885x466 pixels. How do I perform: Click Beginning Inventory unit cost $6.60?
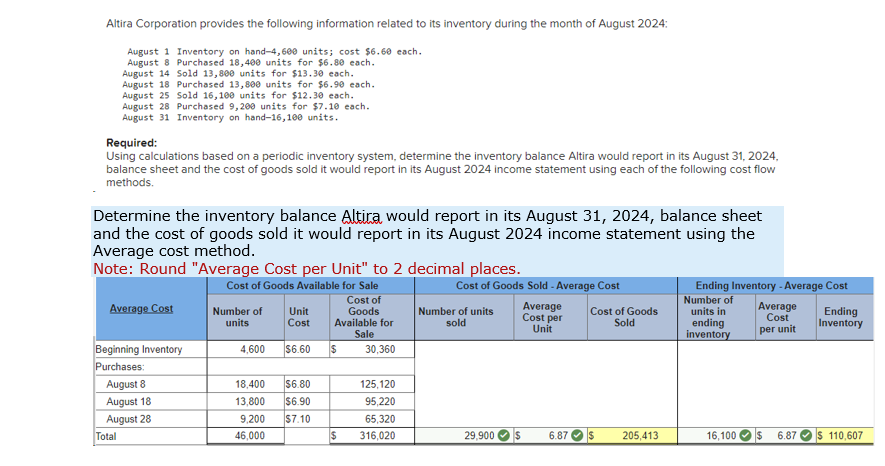click(x=306, y=349)
